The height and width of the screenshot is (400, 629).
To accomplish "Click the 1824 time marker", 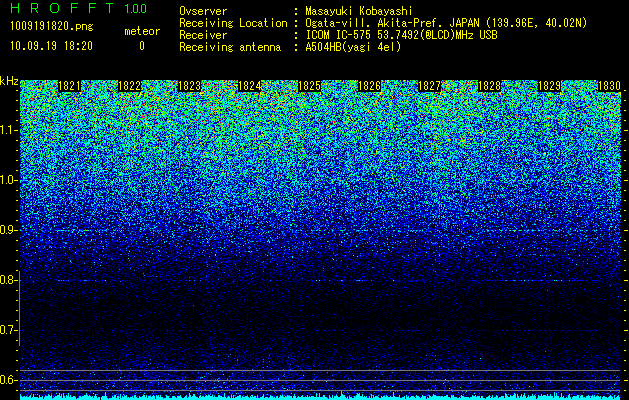I will pyautogui.click(x=250, y=86).
